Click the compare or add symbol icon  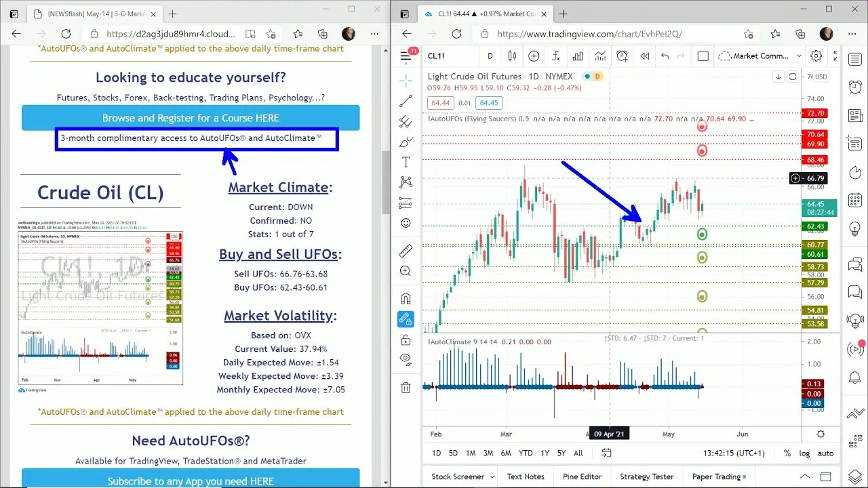(534, 56)
